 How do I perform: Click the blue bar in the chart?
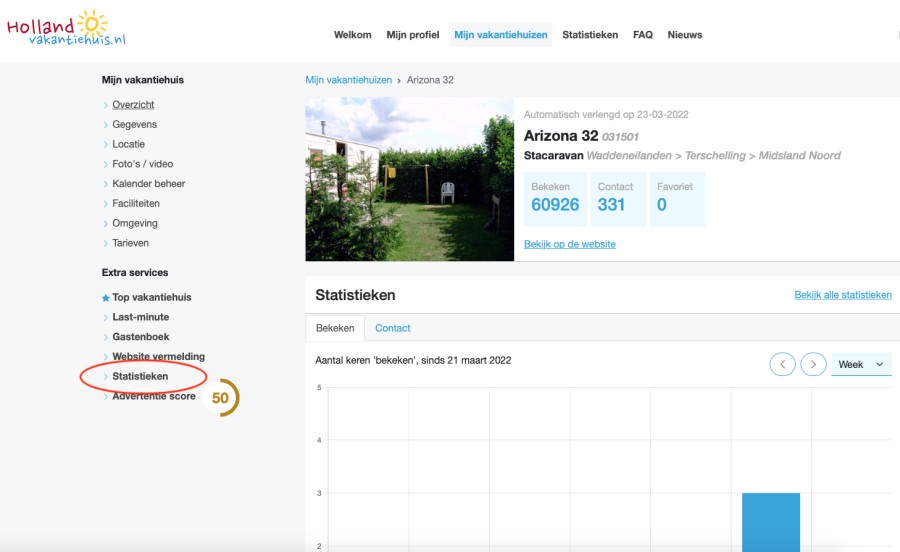pos(771,522)
